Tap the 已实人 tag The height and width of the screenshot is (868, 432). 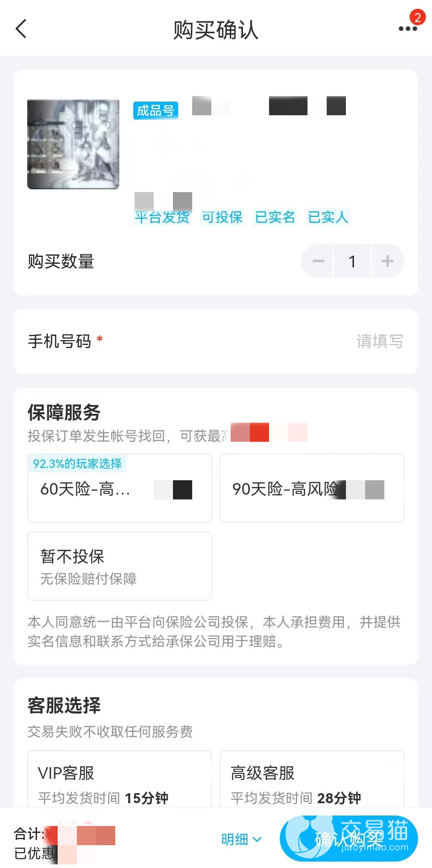tap(328, 217)
